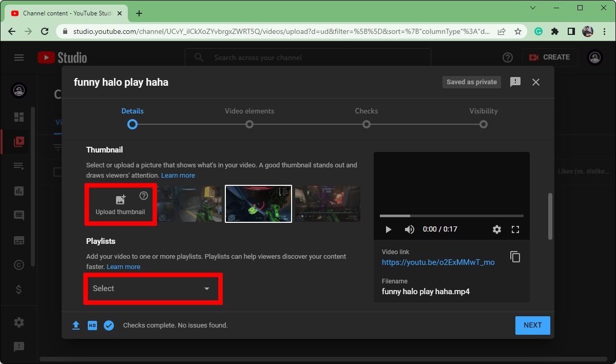Click the send feedback icon in dialog header
Image resolution: width=616 pixels, height=364 pixels.
click(515, 82)
